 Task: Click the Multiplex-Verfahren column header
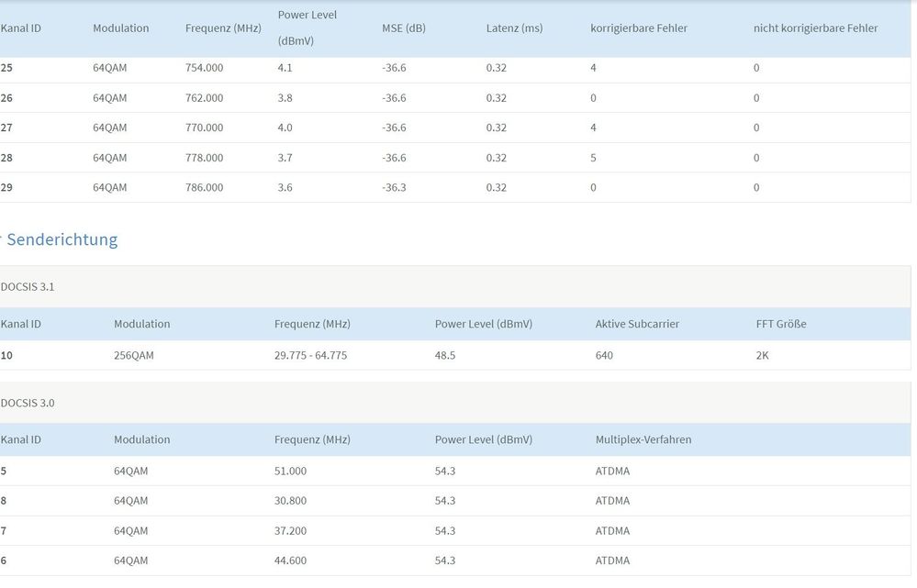point(643,439)
